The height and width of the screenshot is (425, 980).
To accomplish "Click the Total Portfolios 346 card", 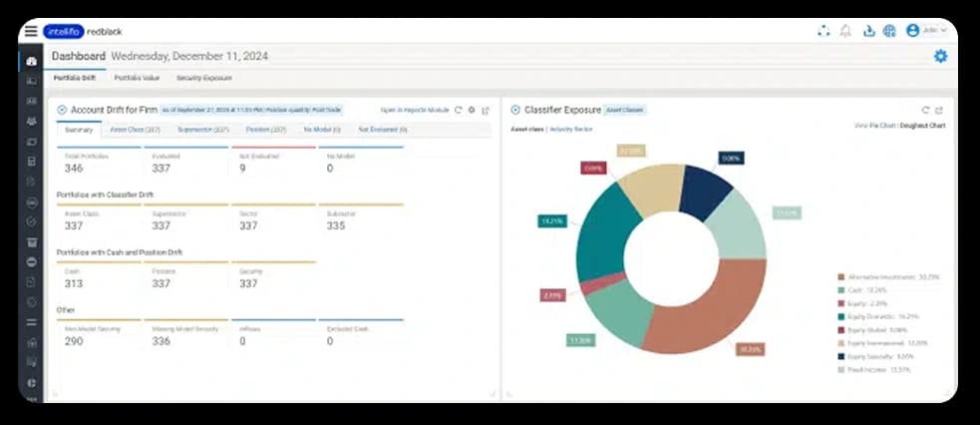I will click(100, 161).
